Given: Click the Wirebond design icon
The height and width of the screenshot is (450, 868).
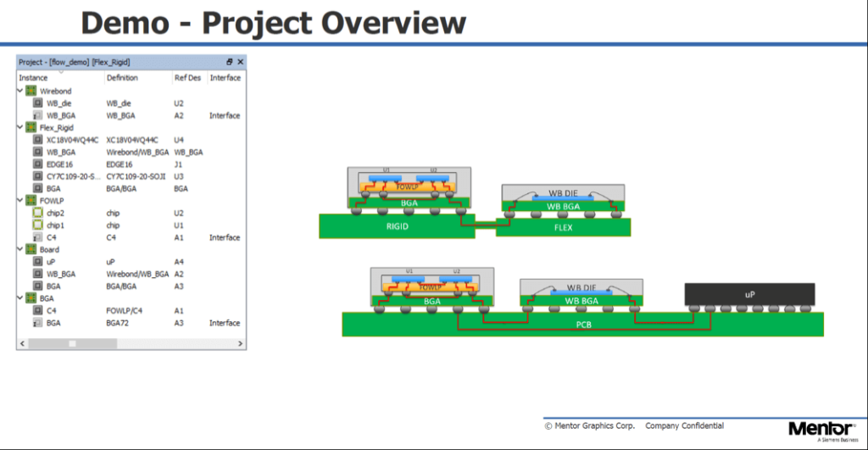Looking at the screenshot, I should click(31, 90).
